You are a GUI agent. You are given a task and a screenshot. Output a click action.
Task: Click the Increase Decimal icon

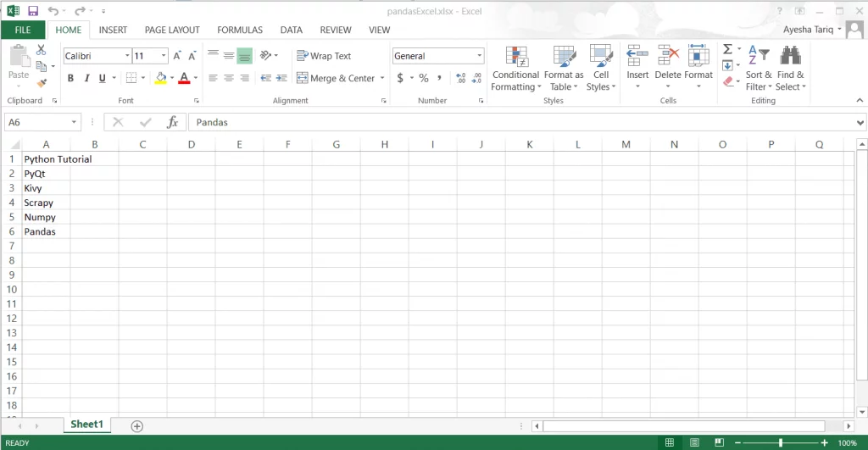tap(460, 78)
